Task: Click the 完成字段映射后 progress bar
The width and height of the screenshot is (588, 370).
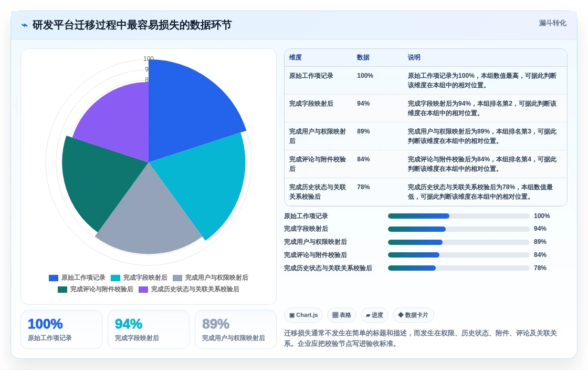Action: point(459,229)
